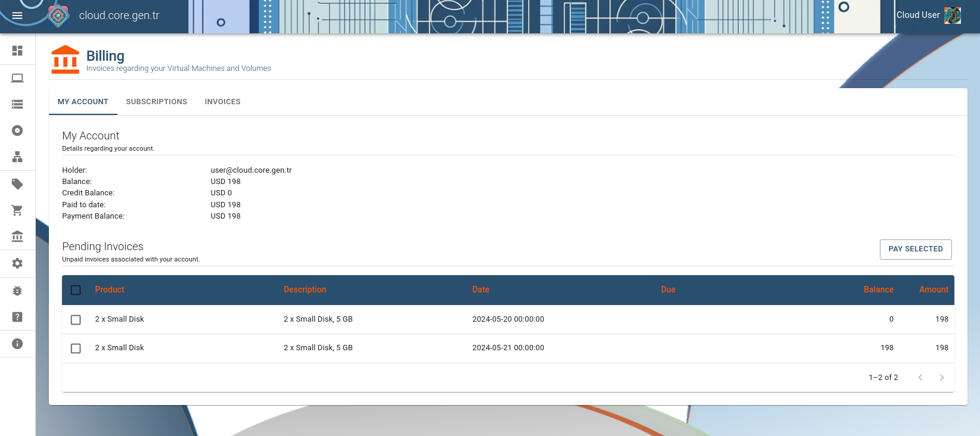This screenshot has width=980, height=436.
Task: Click the Payment Balance value USD 198
Action: coord(225,216)
